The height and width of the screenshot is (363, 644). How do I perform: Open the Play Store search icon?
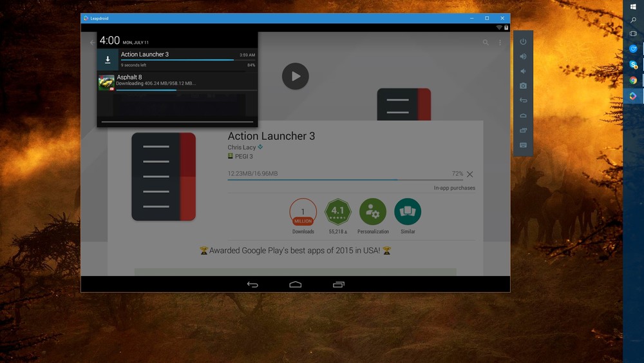click(486, 43)
